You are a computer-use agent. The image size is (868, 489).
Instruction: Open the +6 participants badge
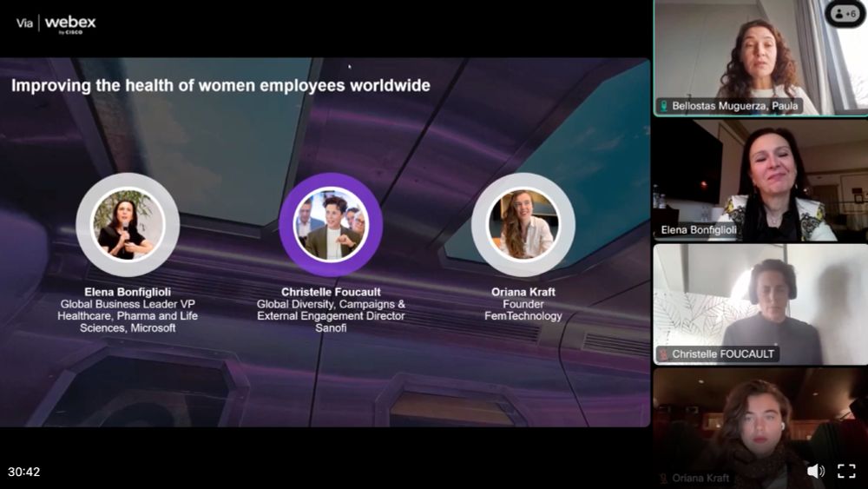point(845,14)
